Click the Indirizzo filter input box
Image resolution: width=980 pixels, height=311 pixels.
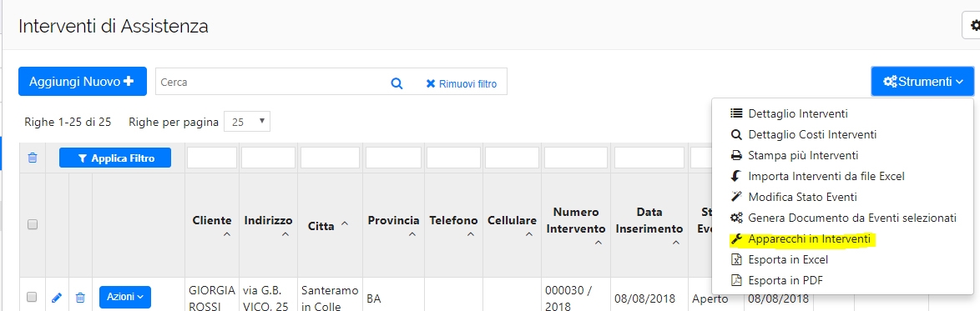coord(268,158)
